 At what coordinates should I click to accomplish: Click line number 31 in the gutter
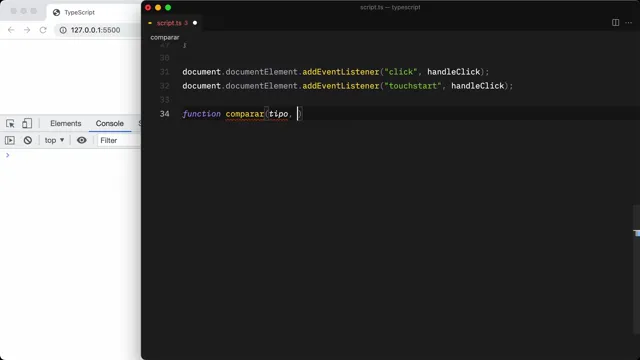[164, 72]
